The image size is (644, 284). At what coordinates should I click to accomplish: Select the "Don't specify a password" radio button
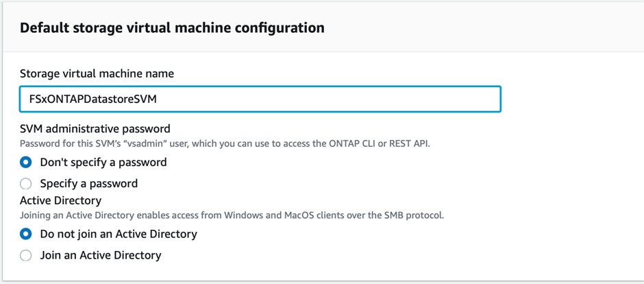tap(26, 163)
